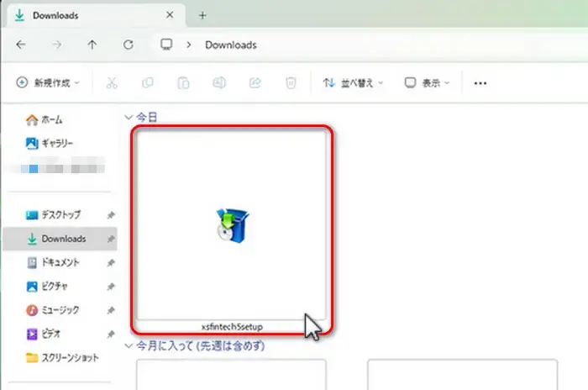
Task: Click the pin icon beside ピクチャ
Action: point(111,287)
